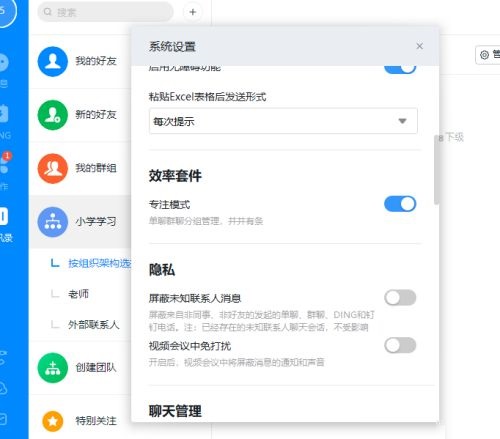
Task: Open the 外部联系人 sub-item
Action: [x=94, y=324]
